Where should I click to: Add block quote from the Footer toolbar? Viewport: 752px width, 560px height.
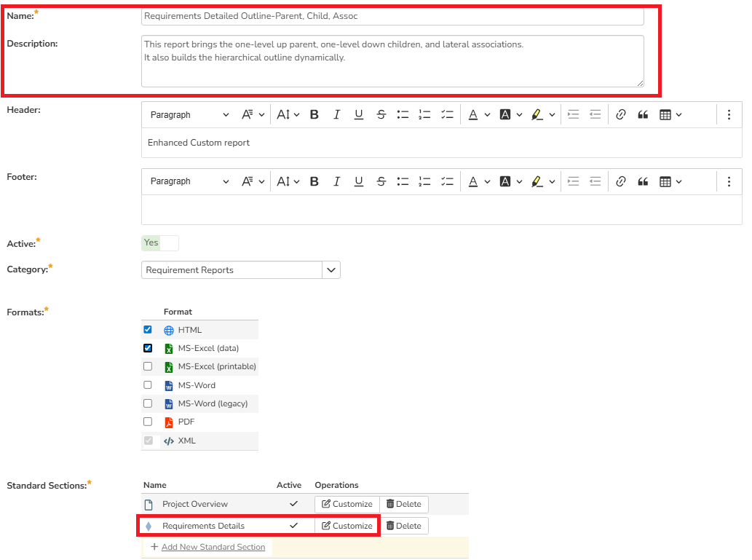643,181
